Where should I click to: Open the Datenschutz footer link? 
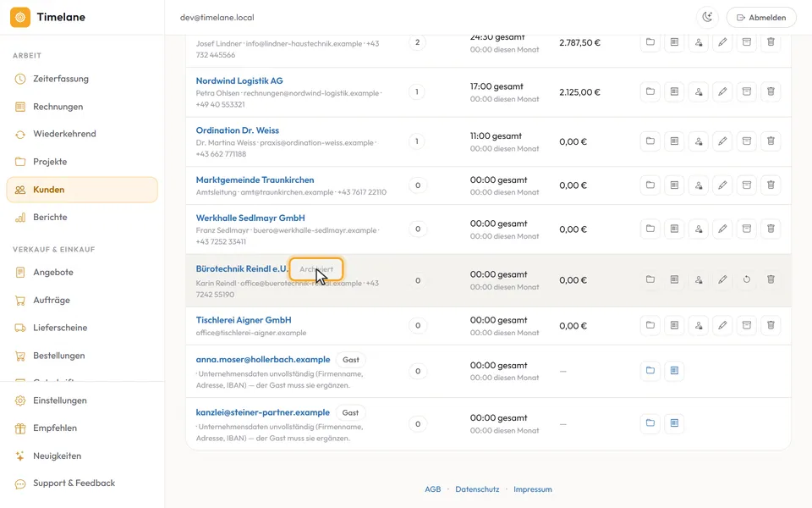(477, 489)
